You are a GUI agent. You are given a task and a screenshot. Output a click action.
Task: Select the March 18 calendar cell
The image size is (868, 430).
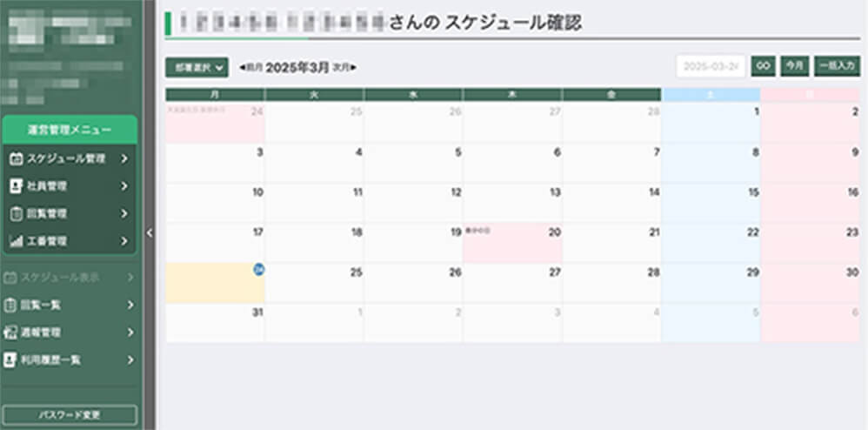click(315, 243)
